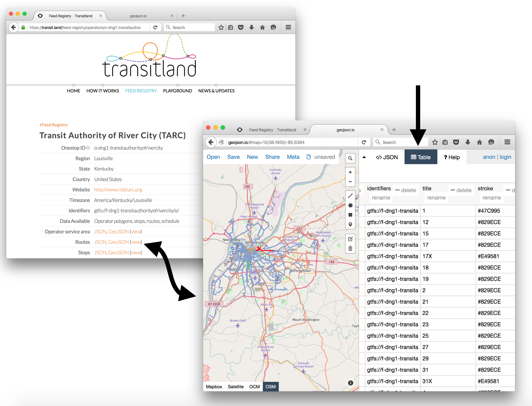
Task: Open the geojson.io Open menu
Action: [x=213, y=157]
